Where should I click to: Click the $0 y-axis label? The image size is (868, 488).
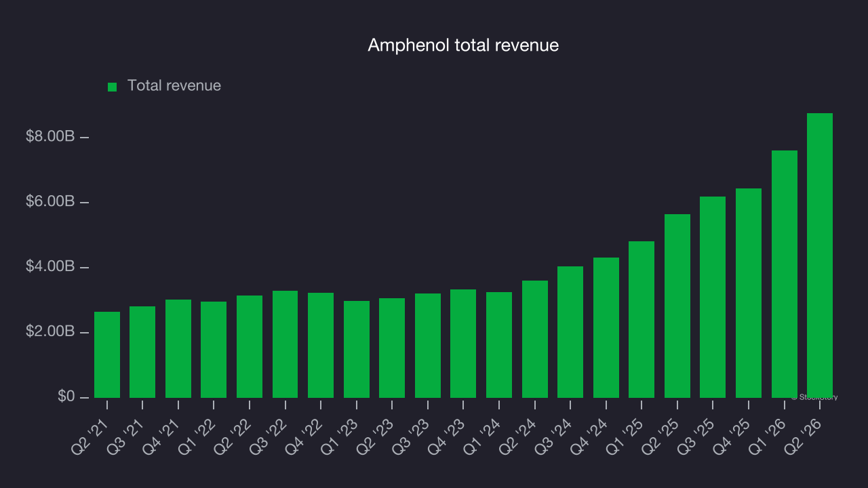pos(66,396)
